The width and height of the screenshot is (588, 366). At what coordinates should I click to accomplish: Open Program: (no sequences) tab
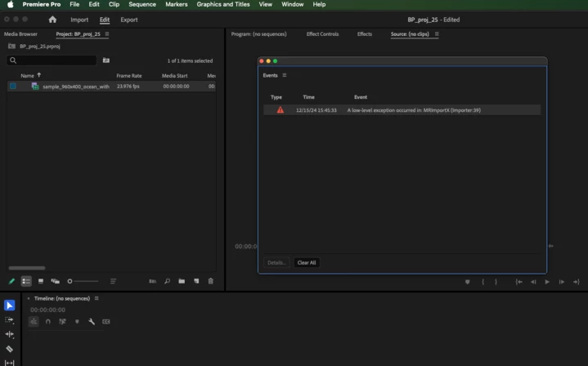click(x=258, y=33)
